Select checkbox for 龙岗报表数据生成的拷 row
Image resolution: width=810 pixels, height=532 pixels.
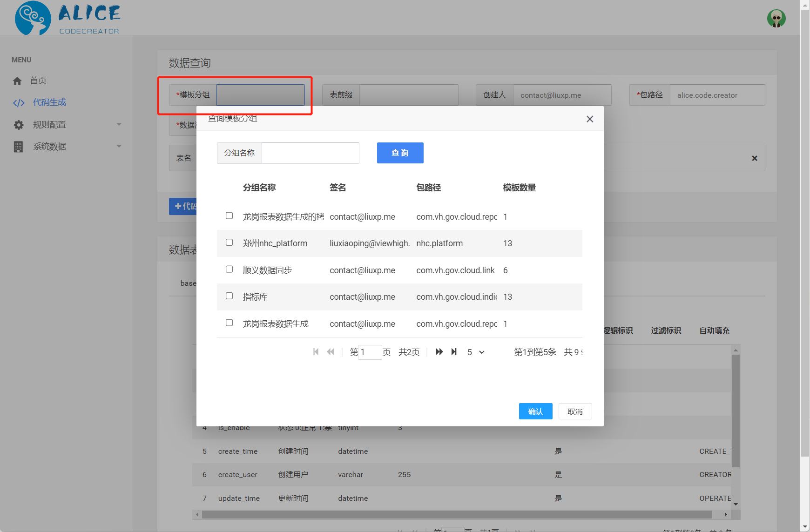point(229,215)
